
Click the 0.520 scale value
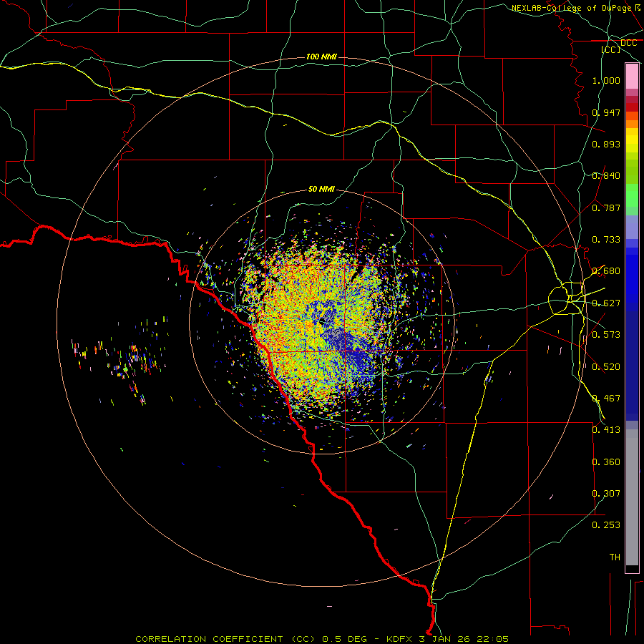tap(606, 367)
